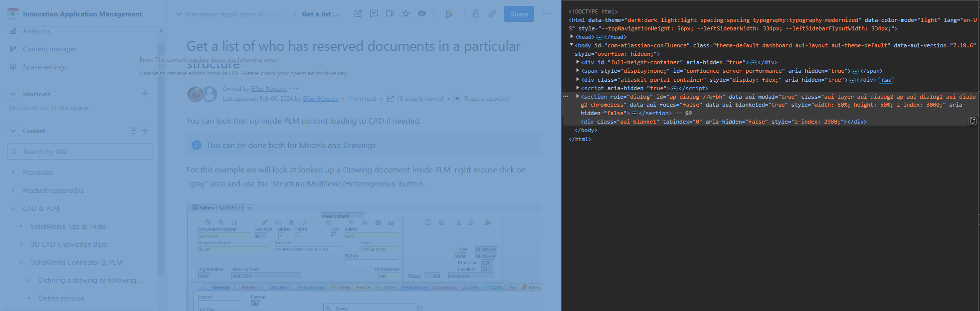Expand the head element triangle in DevTools
The height and width of the screenshot is (311, 980).
[x=572, y=36]
